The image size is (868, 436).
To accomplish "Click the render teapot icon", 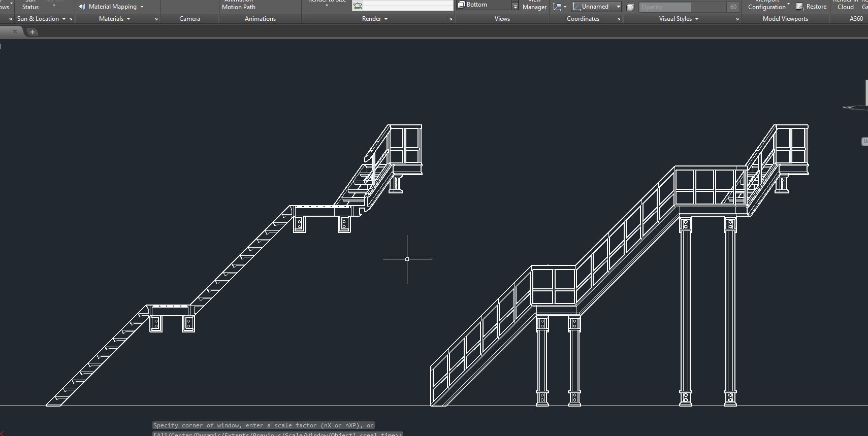I will tap(358, 6).
